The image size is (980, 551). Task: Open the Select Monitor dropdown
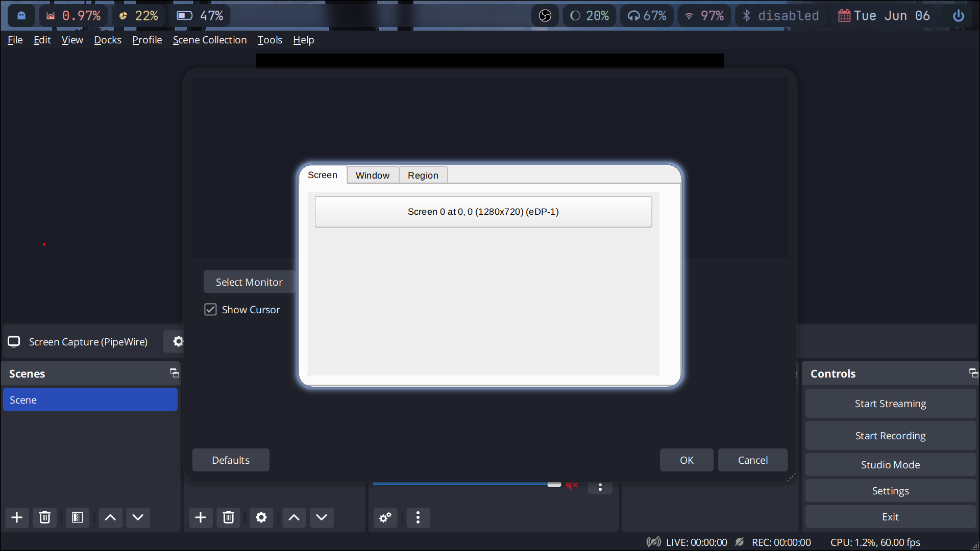click(x=249, y=282)
